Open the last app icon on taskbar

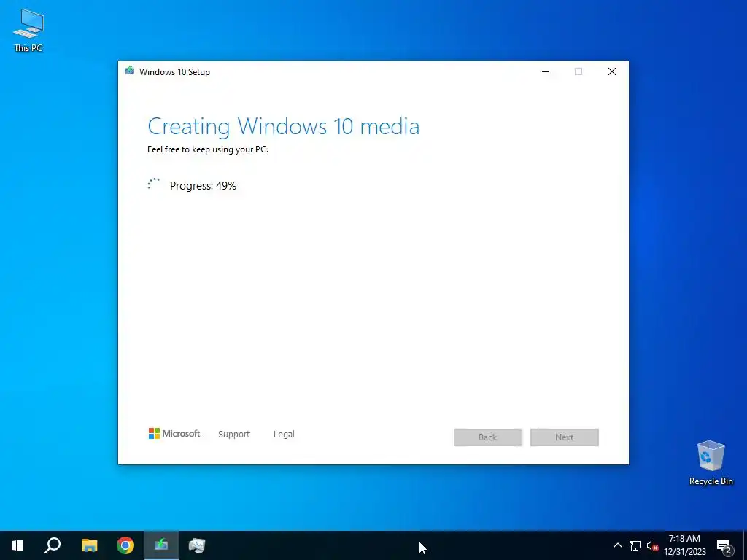tap(197, 545)
